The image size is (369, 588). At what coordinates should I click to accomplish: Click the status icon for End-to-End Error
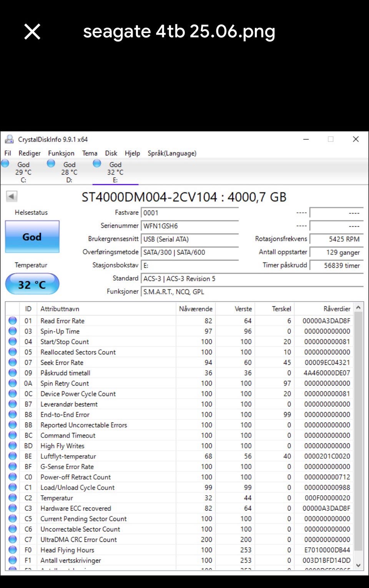[13, 414]
